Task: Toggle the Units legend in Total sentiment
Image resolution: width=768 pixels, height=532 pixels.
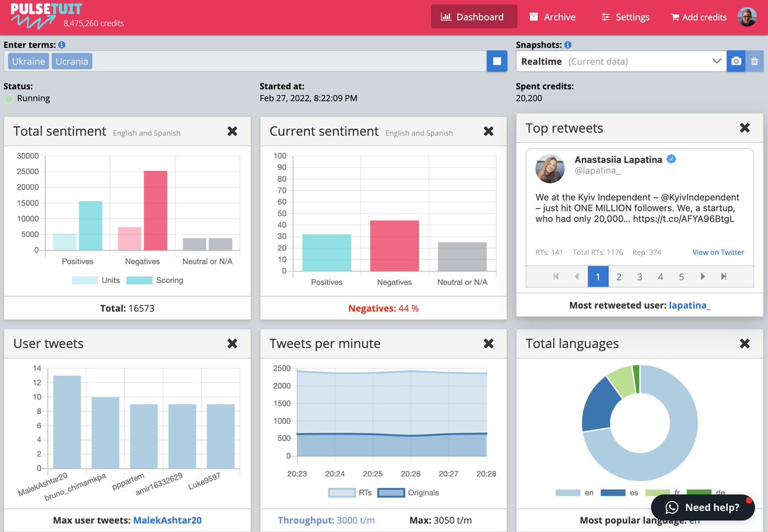Action: [x=95, y=280]
